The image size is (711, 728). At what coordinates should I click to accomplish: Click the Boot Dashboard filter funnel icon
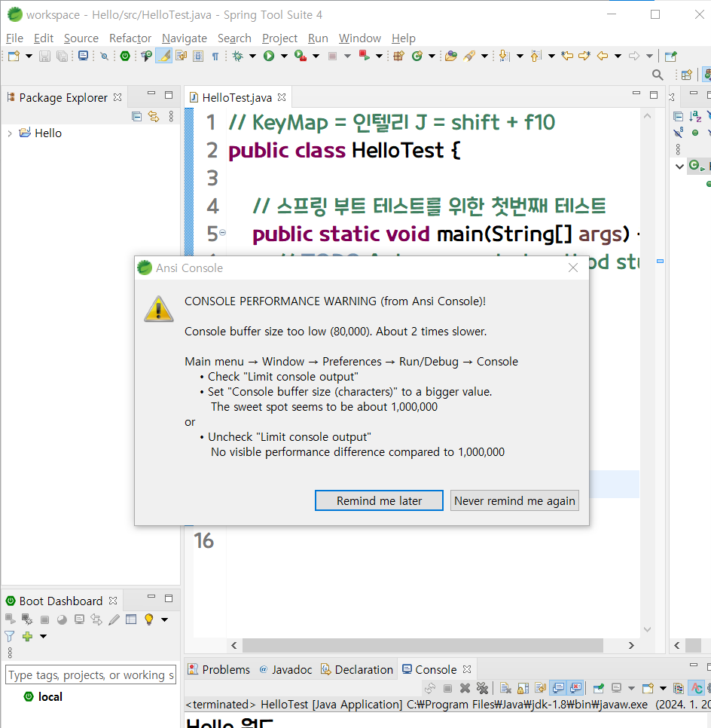point(10,636)
